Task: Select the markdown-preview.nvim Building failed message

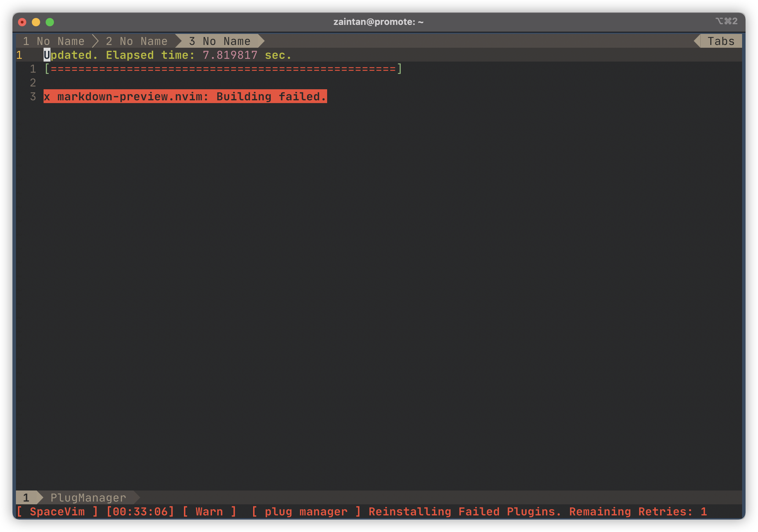Action: tap(184, 97)
